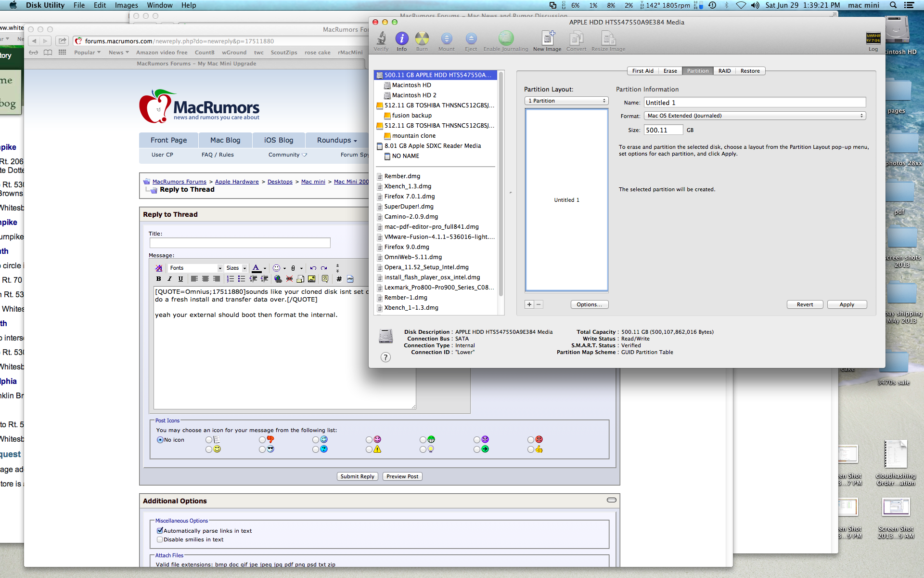This screenshot has height=578, width=924.
Task: Select the No icon radio button
Action: click(160, 440)
